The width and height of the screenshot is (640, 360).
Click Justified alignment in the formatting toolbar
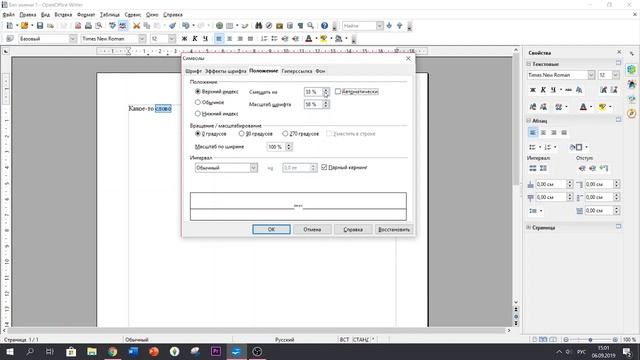click(x=250, y=39)
